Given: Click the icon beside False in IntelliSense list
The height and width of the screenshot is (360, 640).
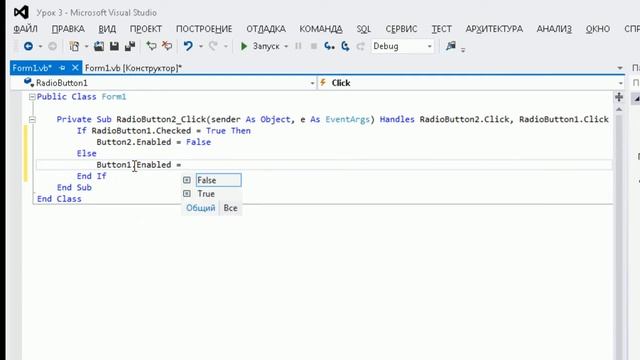Looking at the screenshot, I should click(x=187, y=180).
